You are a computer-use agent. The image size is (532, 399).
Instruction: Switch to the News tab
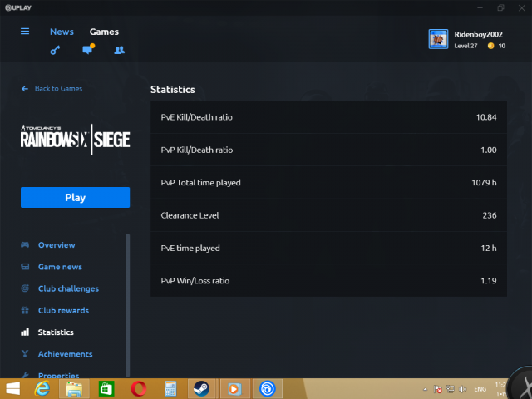point(62,32)
